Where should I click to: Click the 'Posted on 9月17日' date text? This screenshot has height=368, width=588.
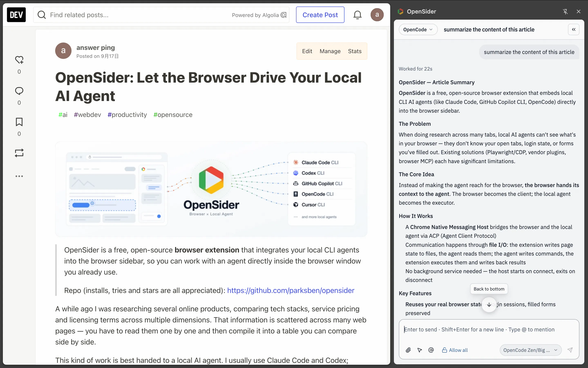97,56
